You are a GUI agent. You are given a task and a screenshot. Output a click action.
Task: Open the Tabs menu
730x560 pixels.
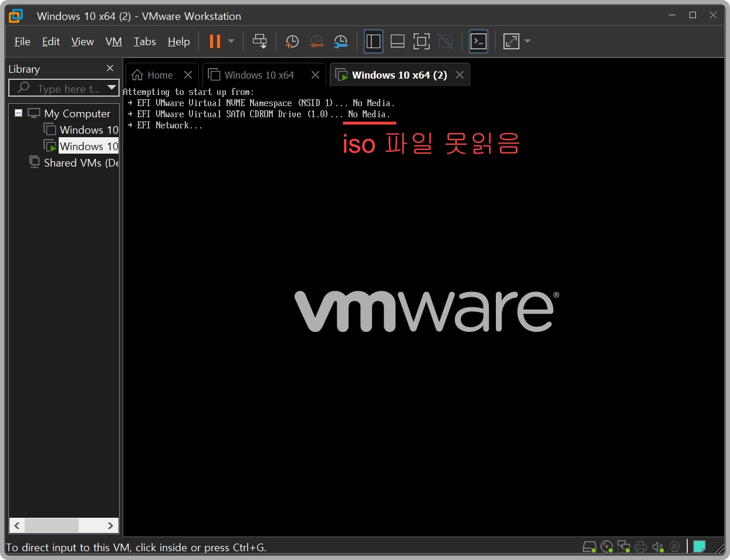tap(144, 42)
